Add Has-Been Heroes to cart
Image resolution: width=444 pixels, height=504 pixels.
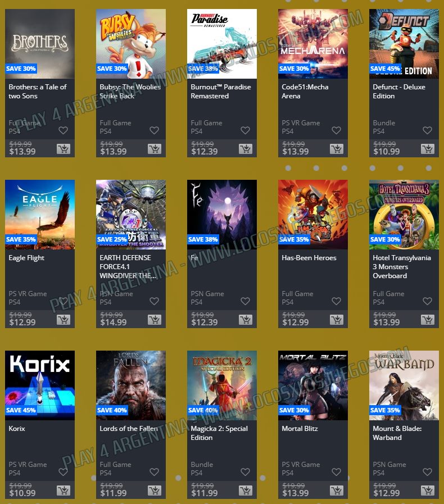337,320
